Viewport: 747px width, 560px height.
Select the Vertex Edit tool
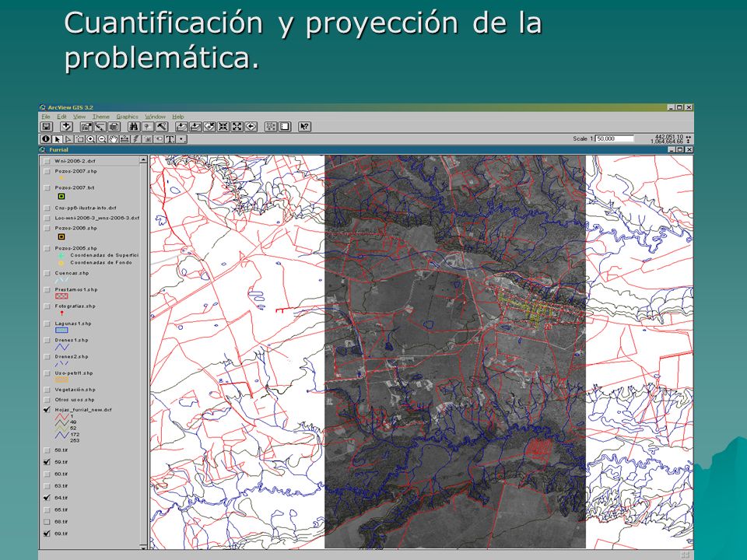68,139
